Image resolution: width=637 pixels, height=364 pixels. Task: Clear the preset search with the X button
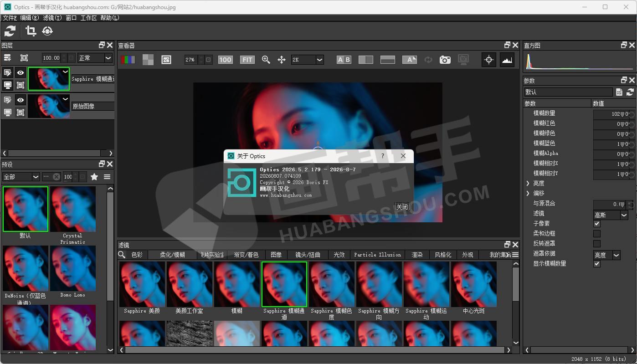click(57, 177)
